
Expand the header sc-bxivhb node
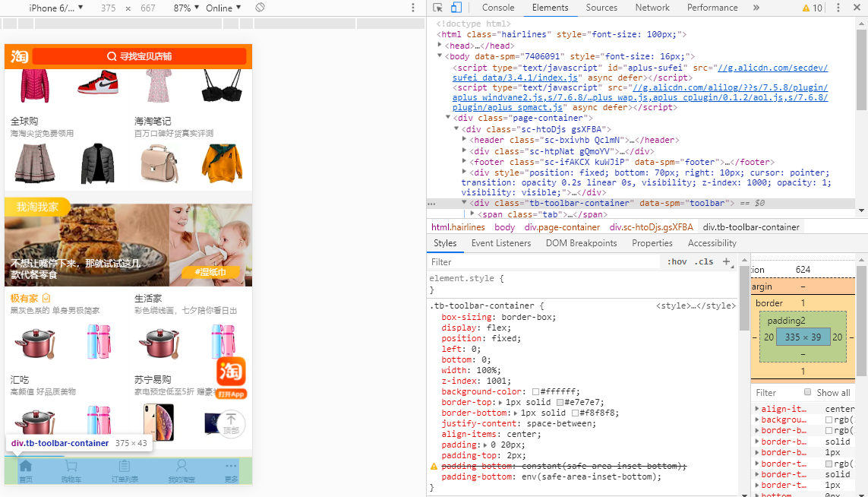465,140
